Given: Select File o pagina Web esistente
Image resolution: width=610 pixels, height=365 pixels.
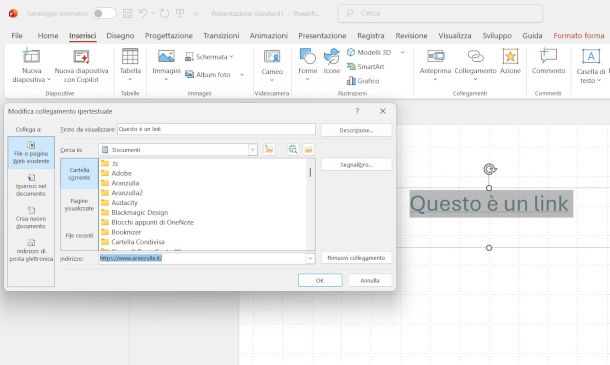Looking at the screenshot, I should [31, 153].
